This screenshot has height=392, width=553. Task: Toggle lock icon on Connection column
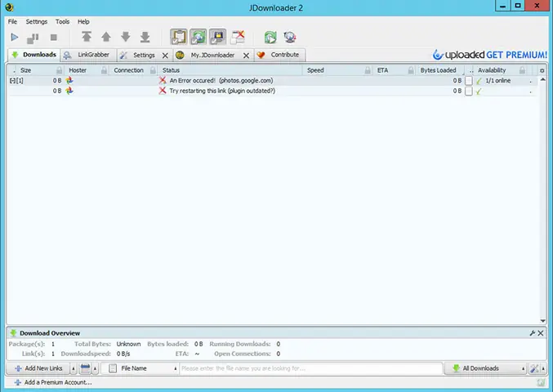(x=153, y=70)
